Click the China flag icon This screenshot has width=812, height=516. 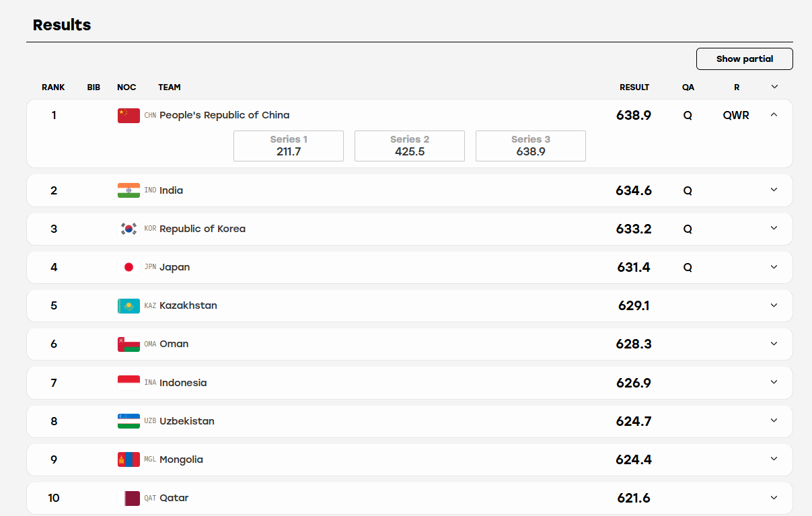[128, 115]
